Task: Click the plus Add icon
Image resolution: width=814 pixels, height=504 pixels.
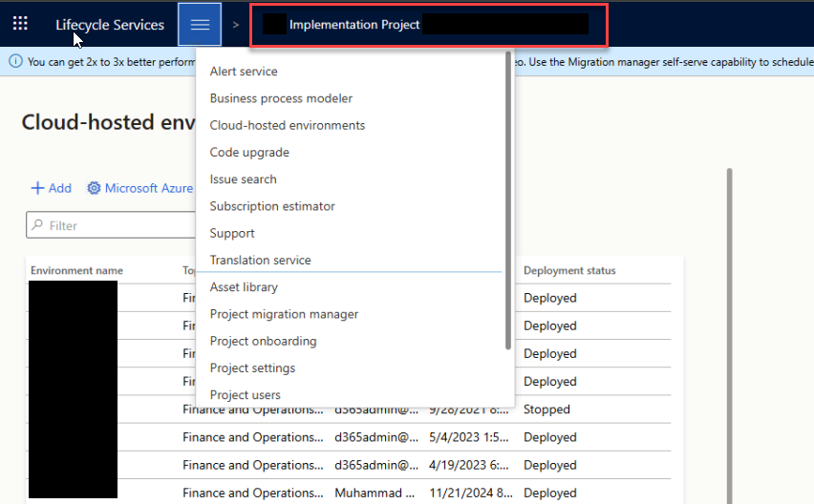Action: [37, 188]
